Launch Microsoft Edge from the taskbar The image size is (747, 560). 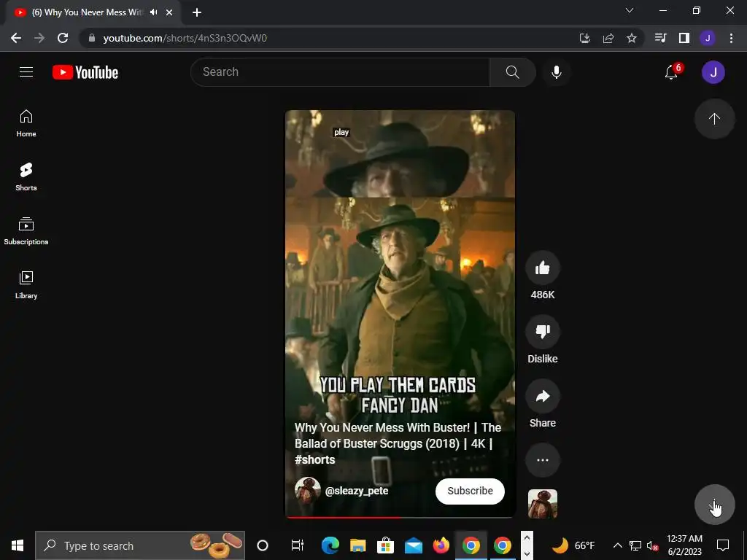click(330, 545)
